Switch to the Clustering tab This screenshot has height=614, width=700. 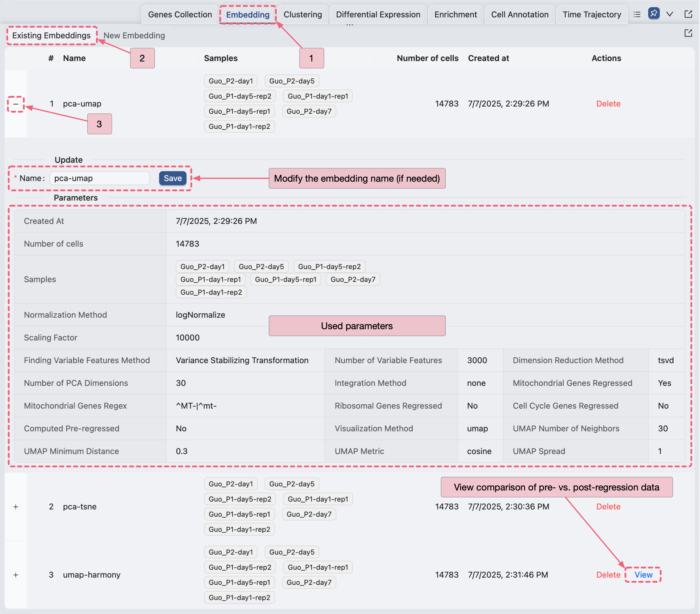302,15
